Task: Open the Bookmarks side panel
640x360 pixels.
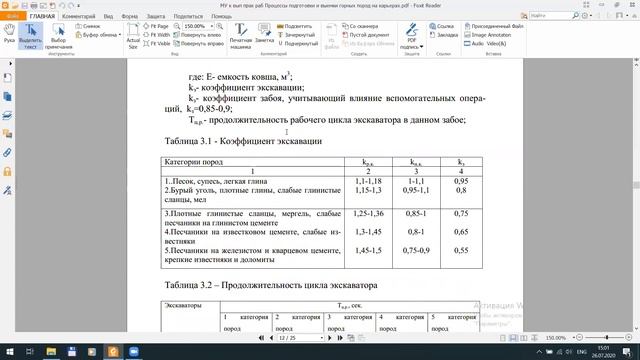Action: pyautogui.click(x=7, y=78)
